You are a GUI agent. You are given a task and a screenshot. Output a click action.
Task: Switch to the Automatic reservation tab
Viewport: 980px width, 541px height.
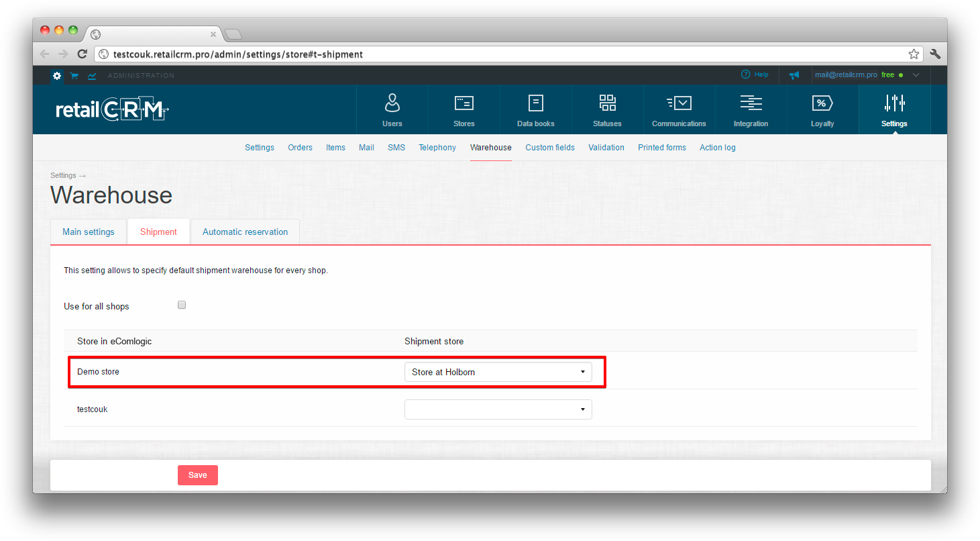pos(245,232)
